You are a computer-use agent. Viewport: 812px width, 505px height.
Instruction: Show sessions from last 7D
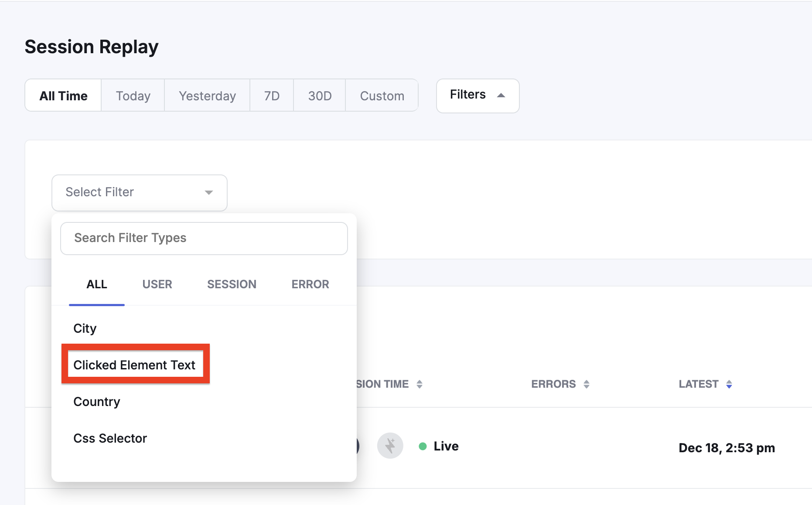tap(272, 96)
